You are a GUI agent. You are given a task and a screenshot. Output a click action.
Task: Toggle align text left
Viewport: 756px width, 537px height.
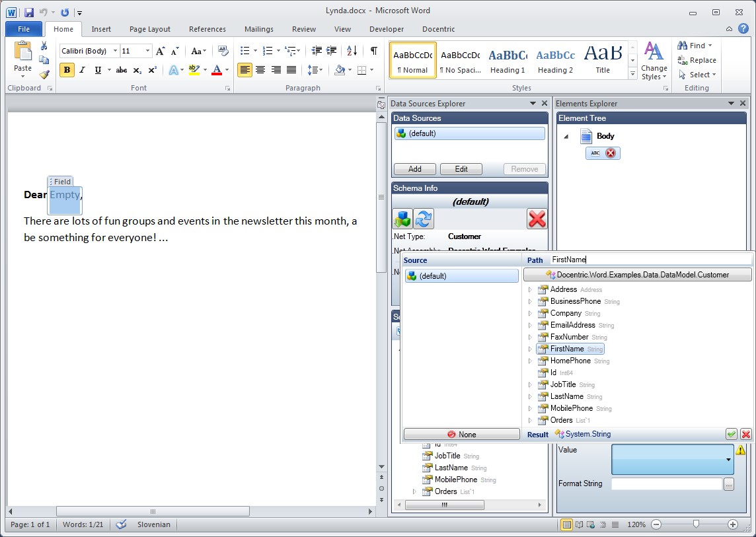coord(245,70)
